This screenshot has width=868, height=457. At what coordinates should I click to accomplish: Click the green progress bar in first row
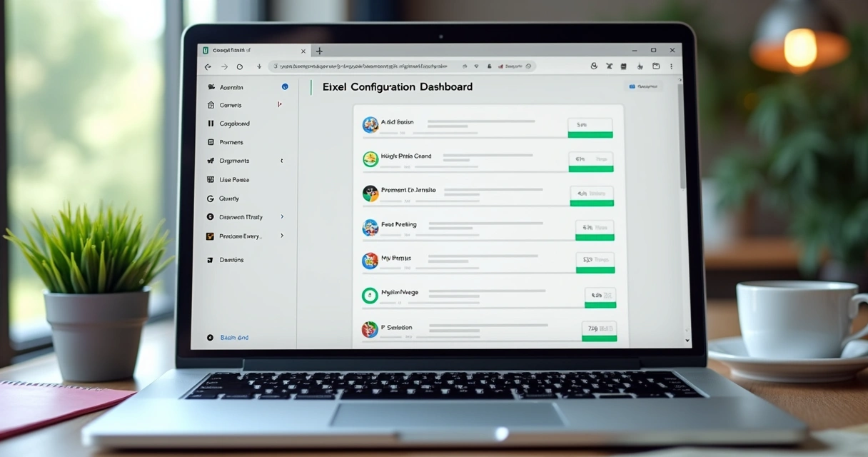click(x=590, y=134)
